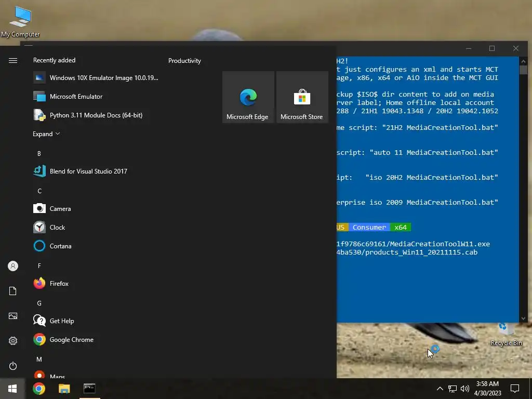
Task: Click the console window scrollbar thumb
Action: pyautogui.click(x=523, y=70)
